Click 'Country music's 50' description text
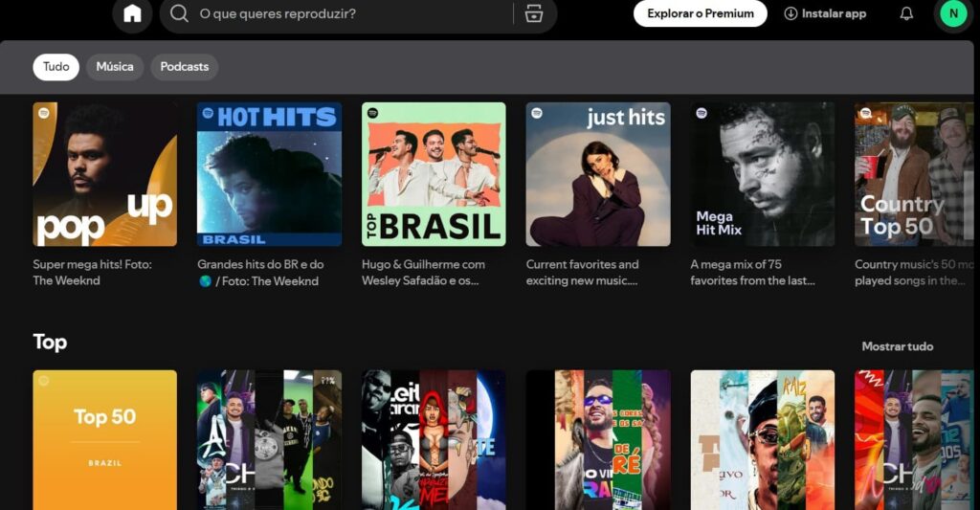The height and width of the screenshot is (510, 980). click(x=914, y=273)
